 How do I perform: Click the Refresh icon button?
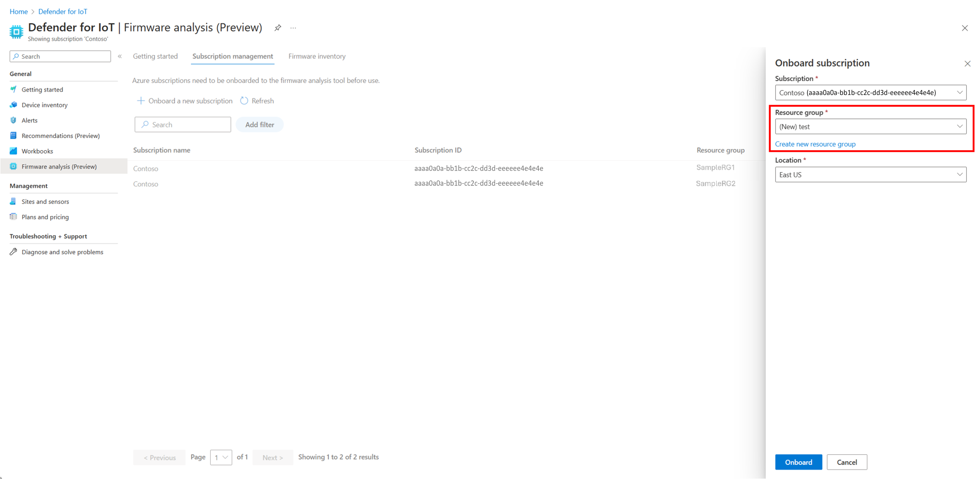click(x=244, y=101)
